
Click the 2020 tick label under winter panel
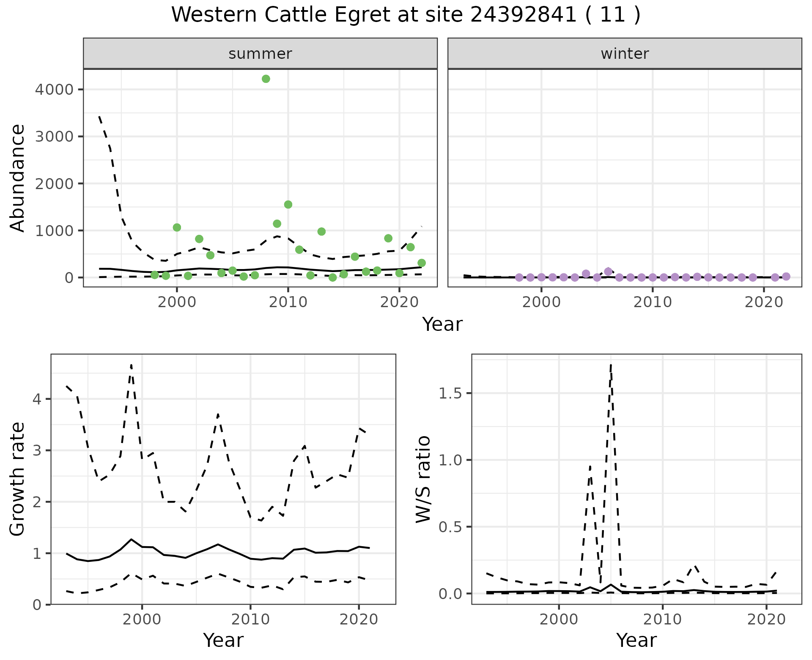pyautogui.click(x=763, y=302)
